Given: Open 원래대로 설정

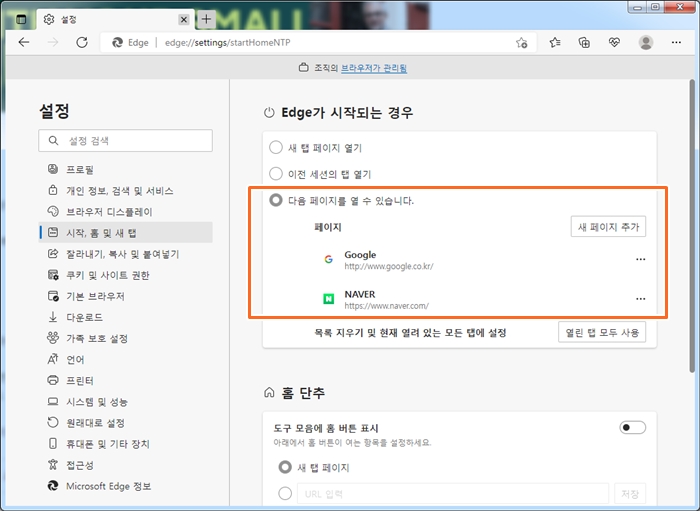Looking at the screenshot, I should pyautogui.click(x=125, y=423).
